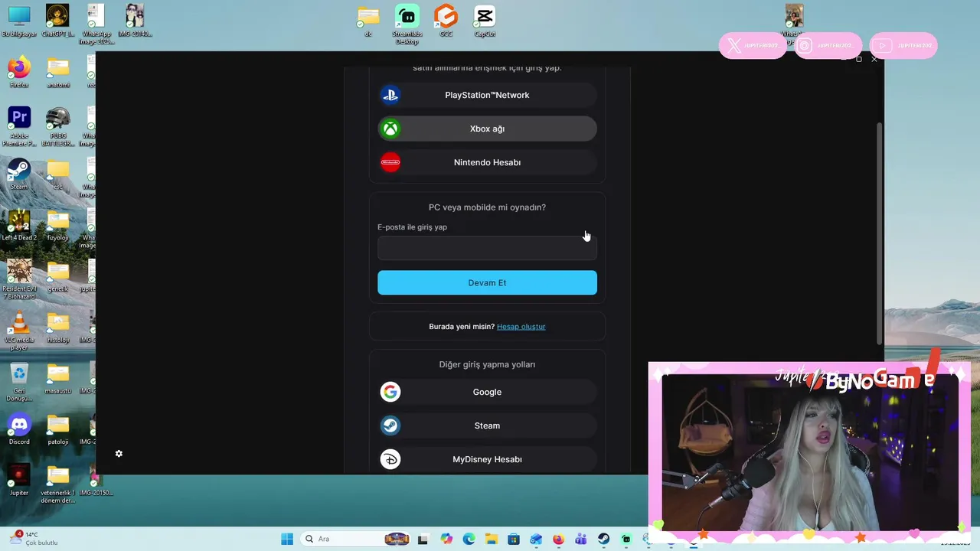This screenshot has height=551, width=980.
Task: Open Firefox desktop shortcut
Action: click(x=19, y=72)
